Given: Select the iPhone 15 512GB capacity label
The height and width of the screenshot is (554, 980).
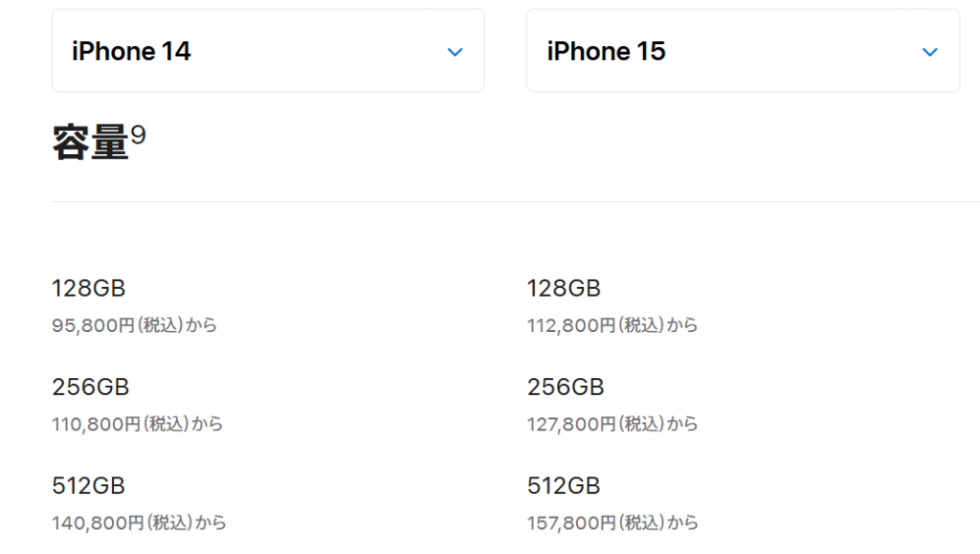Looking at the screenshot, I should point(564,486).
